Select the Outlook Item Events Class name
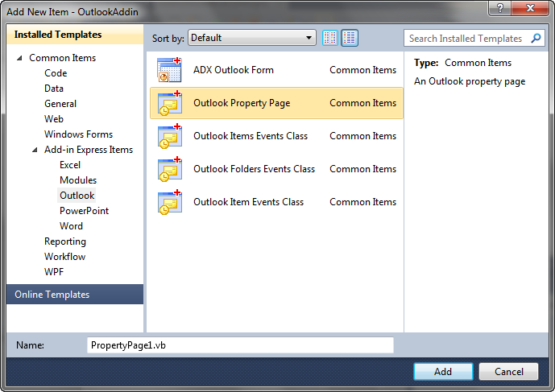 point(248,202)
